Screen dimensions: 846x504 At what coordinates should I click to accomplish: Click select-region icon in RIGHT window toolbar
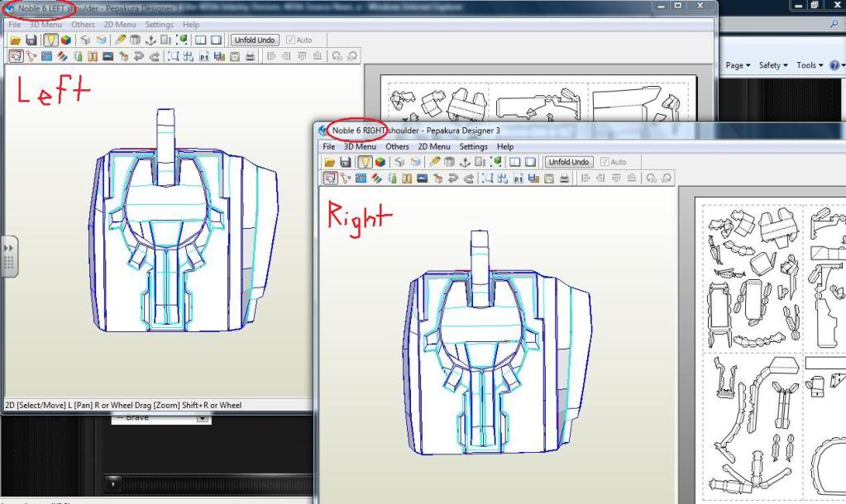pos(487,178)
